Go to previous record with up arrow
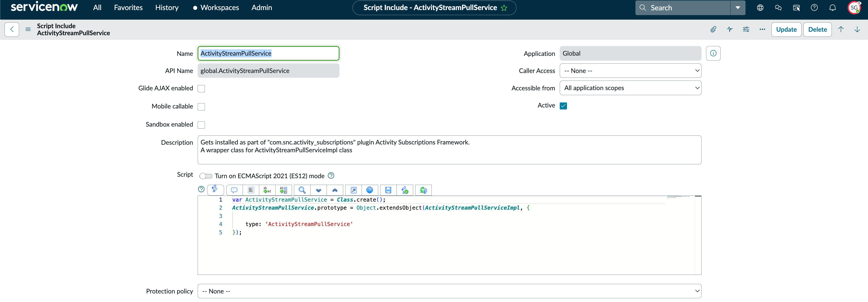The image size is (868, 302). [x=841, y=29]
